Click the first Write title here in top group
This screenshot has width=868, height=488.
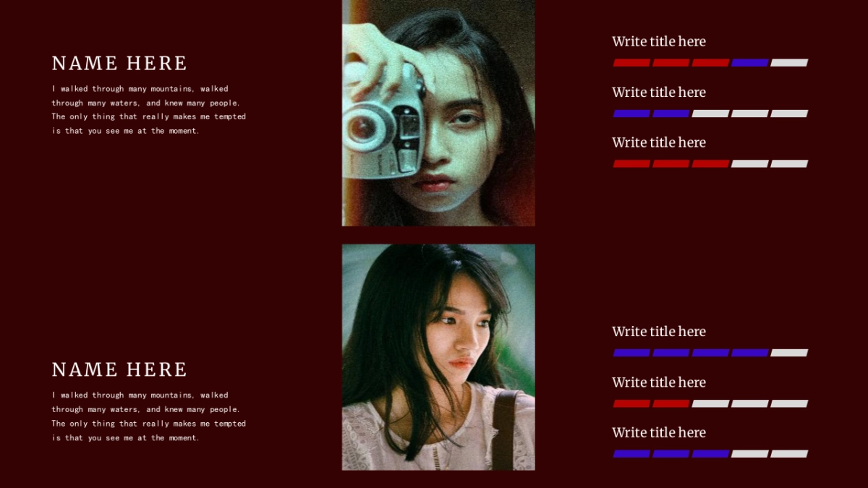pos(659,42)
